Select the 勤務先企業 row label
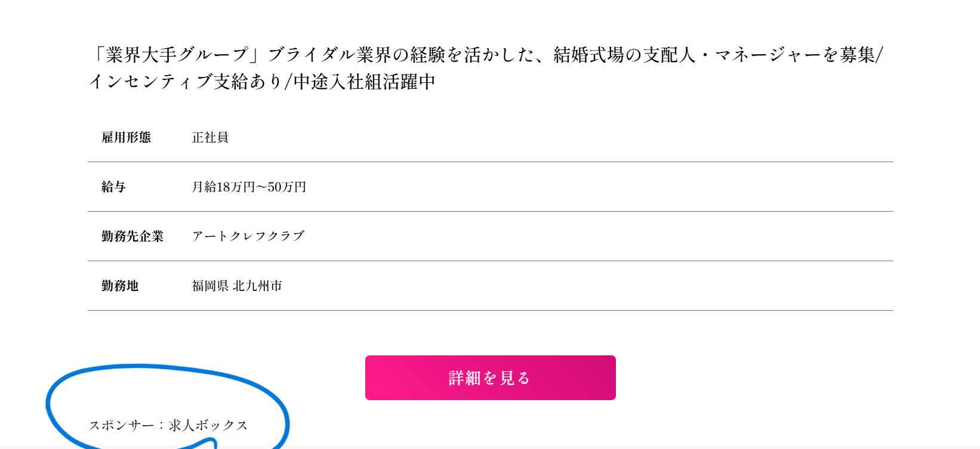980x449 pixels. [x=132, y=237]
